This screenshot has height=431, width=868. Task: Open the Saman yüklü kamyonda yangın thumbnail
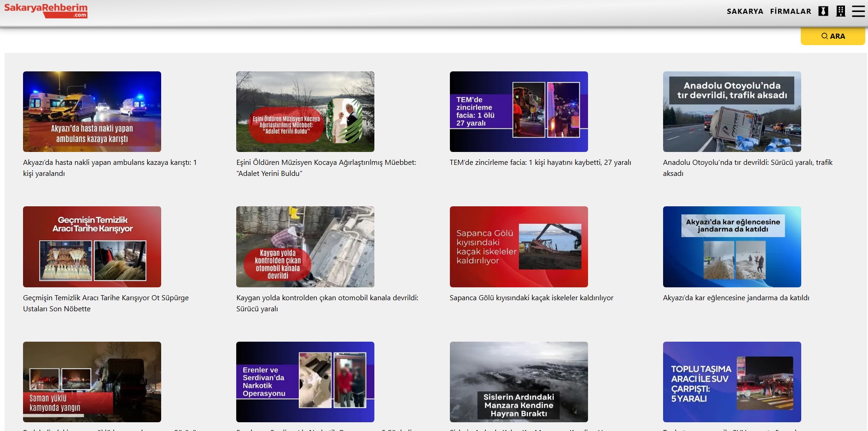point(92,382)
